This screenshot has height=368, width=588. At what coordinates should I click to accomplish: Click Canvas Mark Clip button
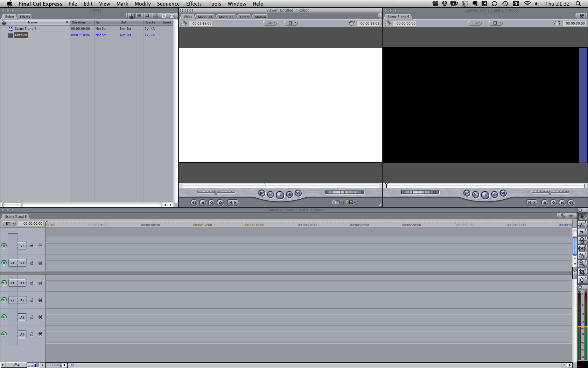(x=562, y=203)
